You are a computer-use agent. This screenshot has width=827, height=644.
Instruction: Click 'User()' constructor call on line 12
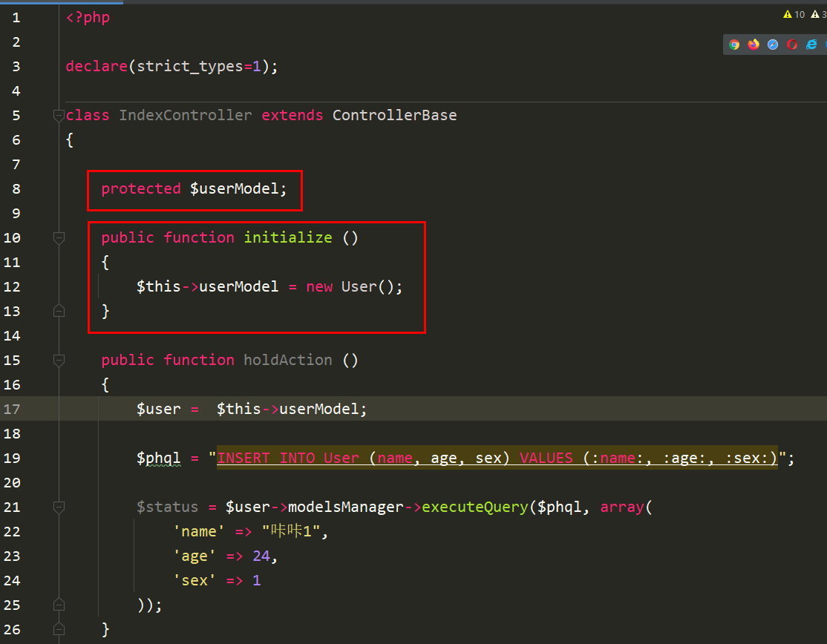367,286
